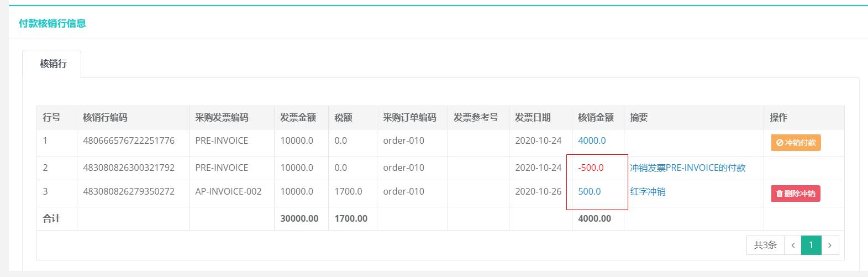
Task: Click the 采购订单编码 column header
Action: [x=409, y=117]
